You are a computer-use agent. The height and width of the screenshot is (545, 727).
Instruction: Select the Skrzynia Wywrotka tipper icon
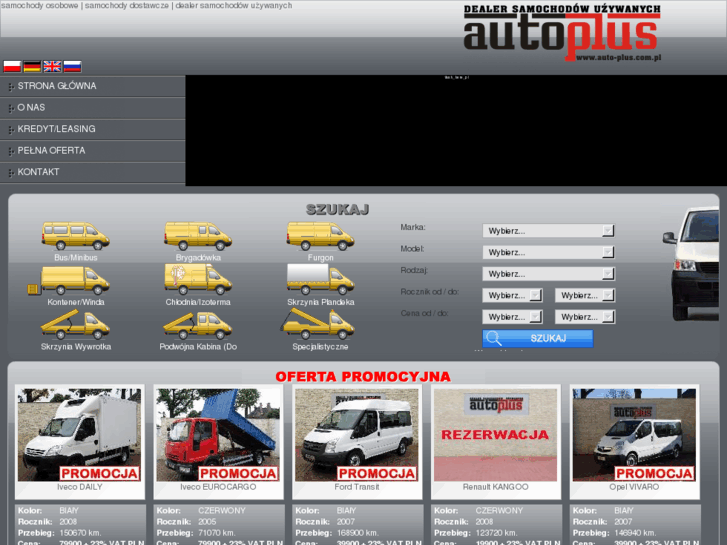(x=75, y=325)
